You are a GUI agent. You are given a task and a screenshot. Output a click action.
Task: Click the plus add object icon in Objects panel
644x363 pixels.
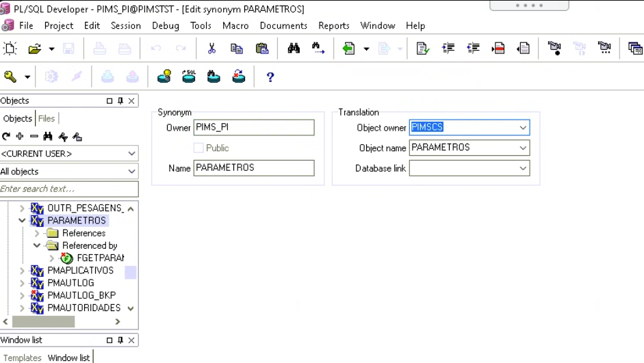[x=20, y=136]
